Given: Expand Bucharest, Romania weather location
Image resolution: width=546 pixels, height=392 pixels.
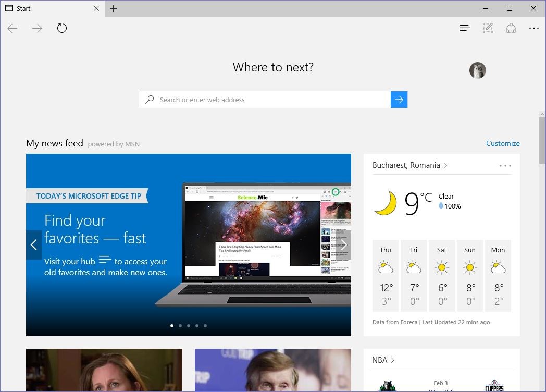Looking at the screenshot, I should click(409, 165).
